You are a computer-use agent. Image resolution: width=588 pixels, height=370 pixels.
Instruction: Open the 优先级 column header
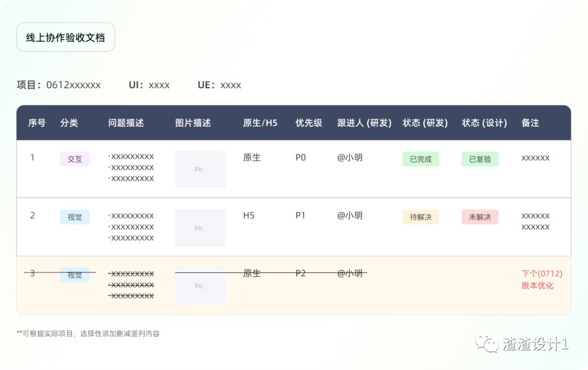tap(308, 123)
